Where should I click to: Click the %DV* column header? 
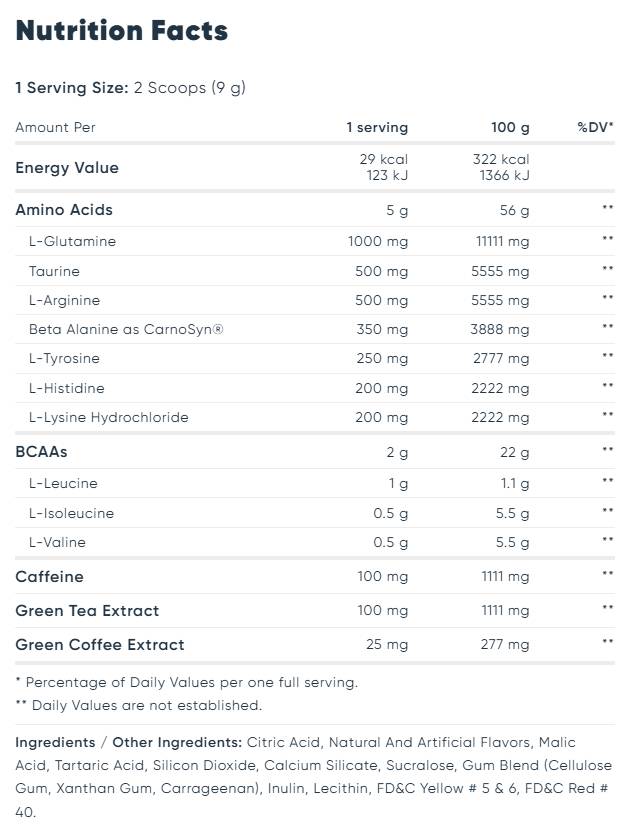595,128
